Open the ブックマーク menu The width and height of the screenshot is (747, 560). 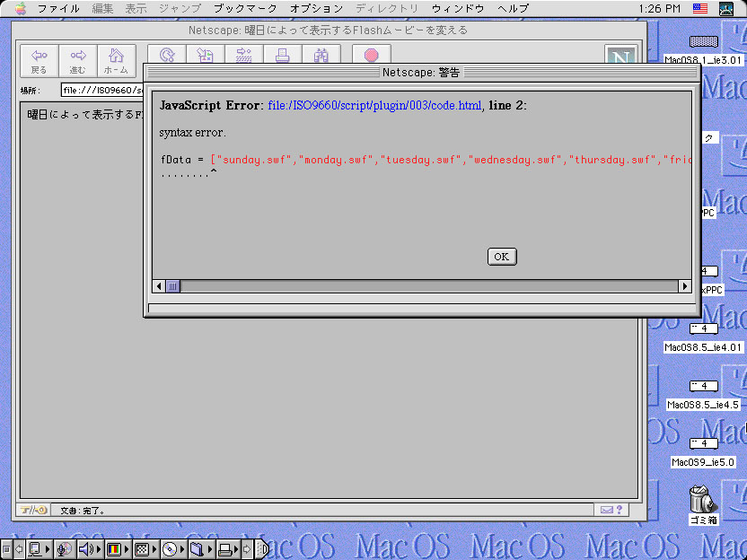tap(245, 9)
